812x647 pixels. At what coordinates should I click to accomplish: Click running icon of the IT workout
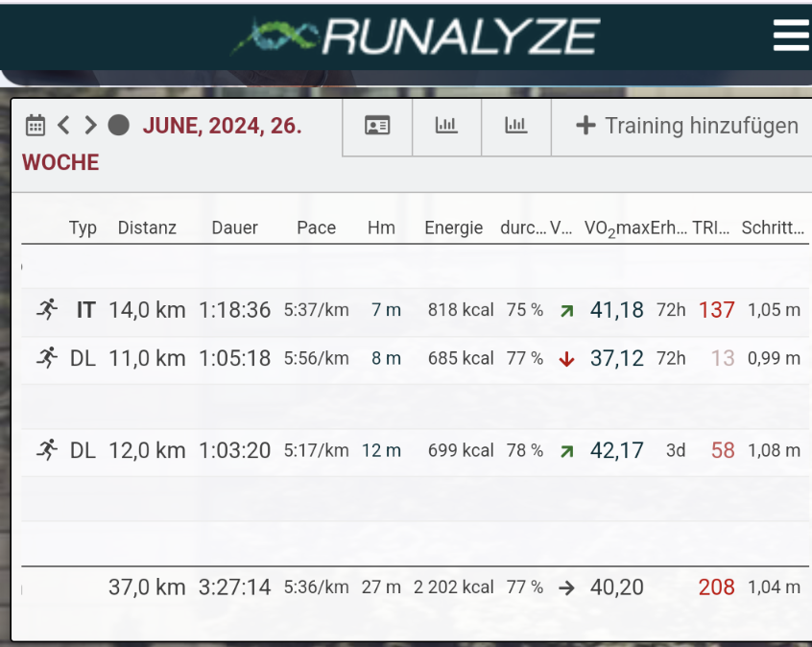tap(46, 310)
